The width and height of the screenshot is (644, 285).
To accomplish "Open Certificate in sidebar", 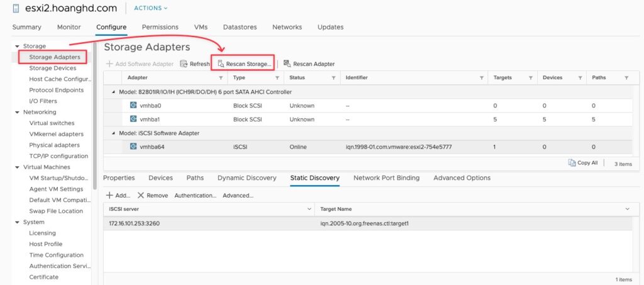I will pyautogui.click(x=43, y=277).
